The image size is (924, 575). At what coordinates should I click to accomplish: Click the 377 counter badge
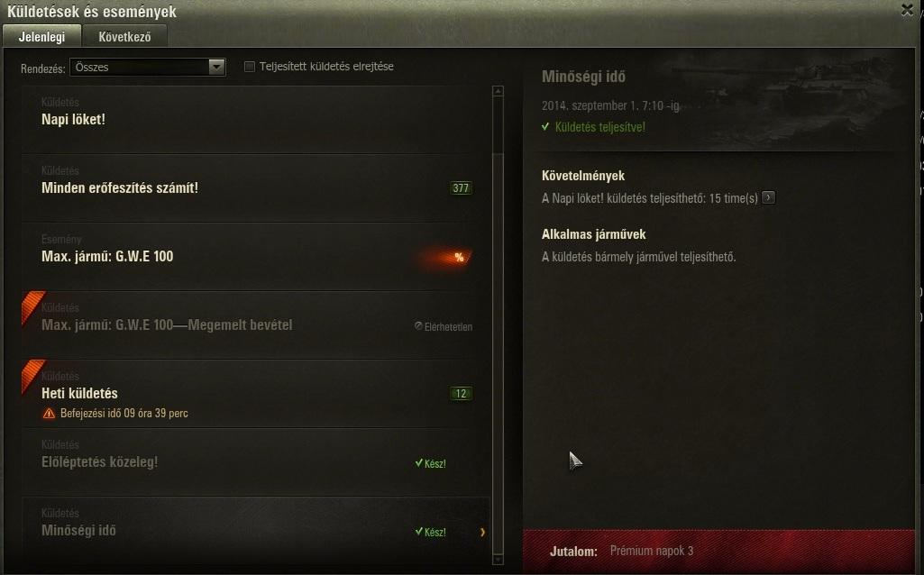pyautogui.click(x=461, y=188)
